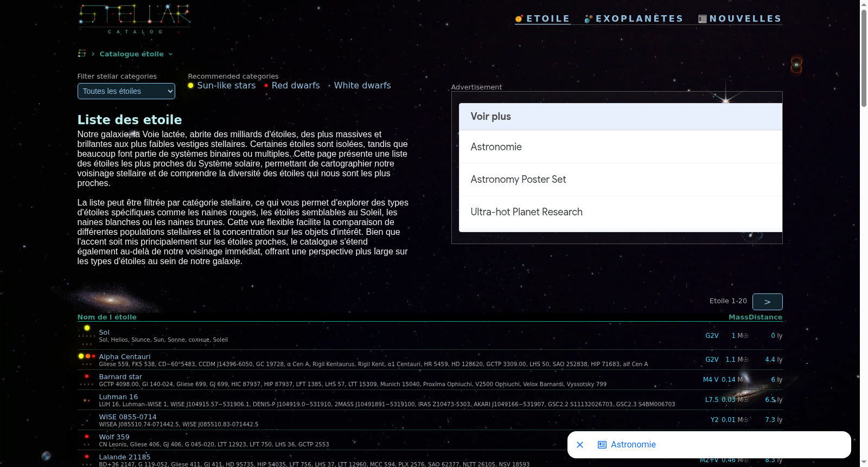Click the scrollbar down arrow
Image resolution: width=868 pixels, height=467 pixels.
point(864,463)
